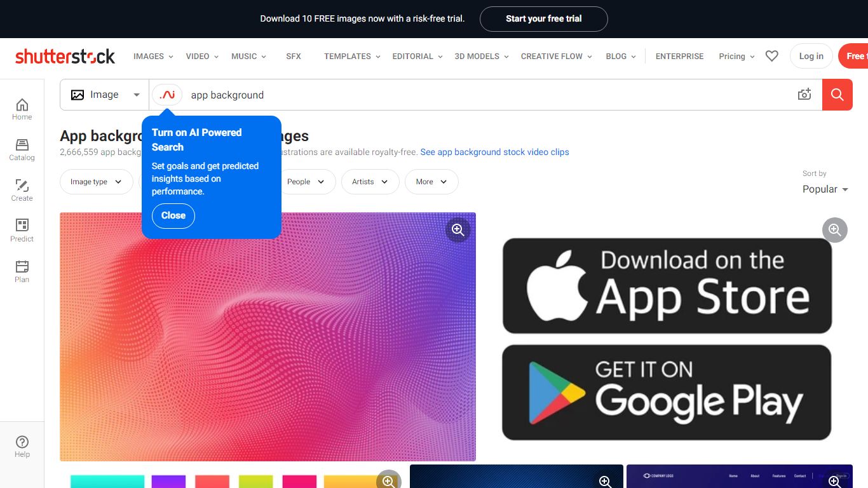Open the ENTERPRISE link
The image size is (868, 488).
[679, 56]
